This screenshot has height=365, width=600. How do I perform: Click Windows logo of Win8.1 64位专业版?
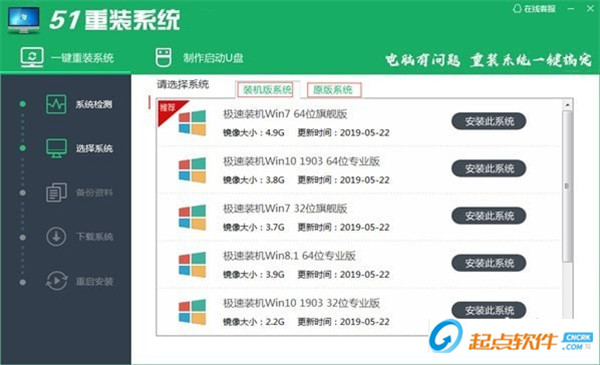[x=192, y=264]
